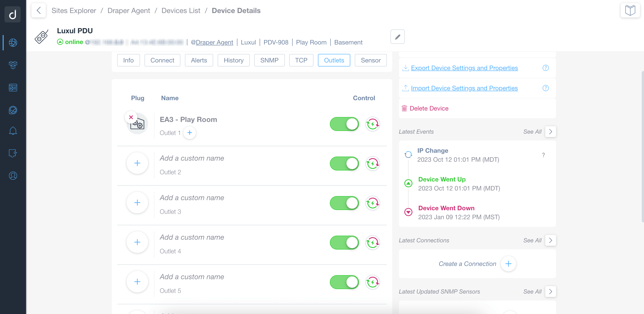
Task: Click the globe sidebar icon
Action: point(13,43)
